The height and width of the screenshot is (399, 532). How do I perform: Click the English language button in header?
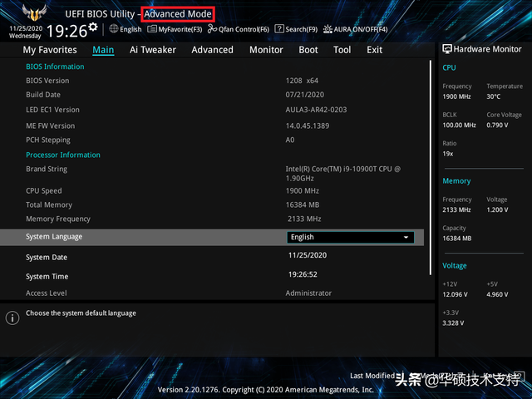126,29
